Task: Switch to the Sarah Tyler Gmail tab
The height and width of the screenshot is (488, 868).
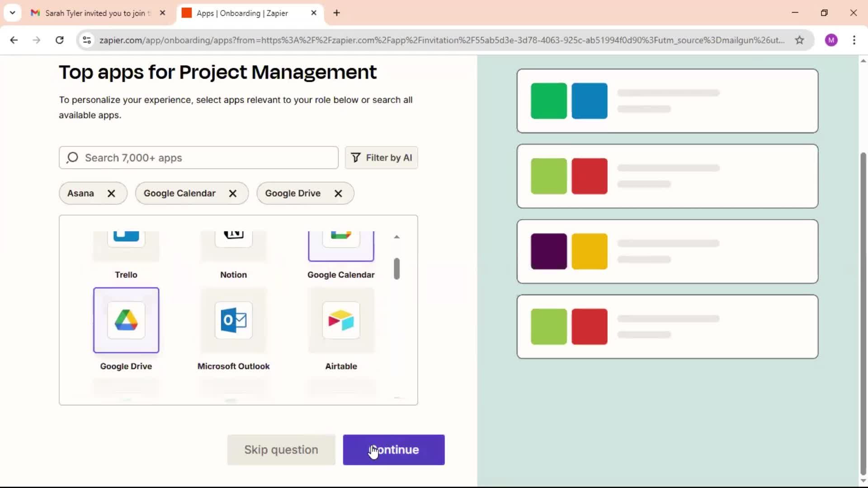Action: coord(99,13)
